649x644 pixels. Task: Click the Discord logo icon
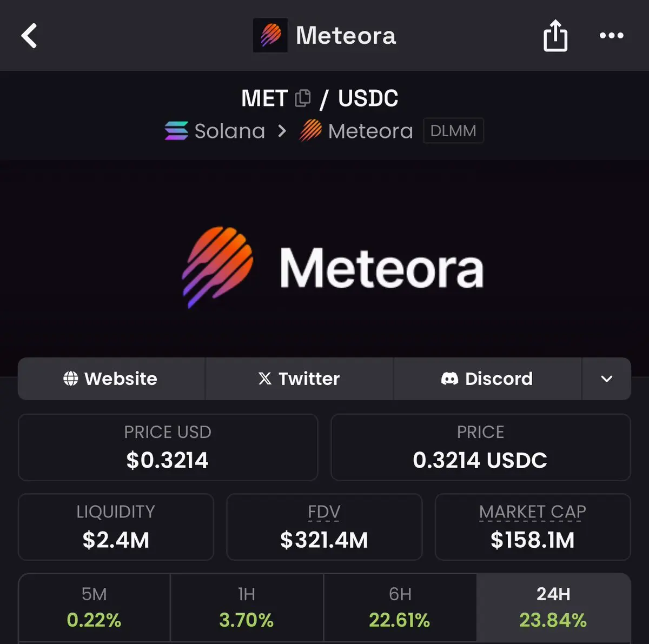(449, 379)
